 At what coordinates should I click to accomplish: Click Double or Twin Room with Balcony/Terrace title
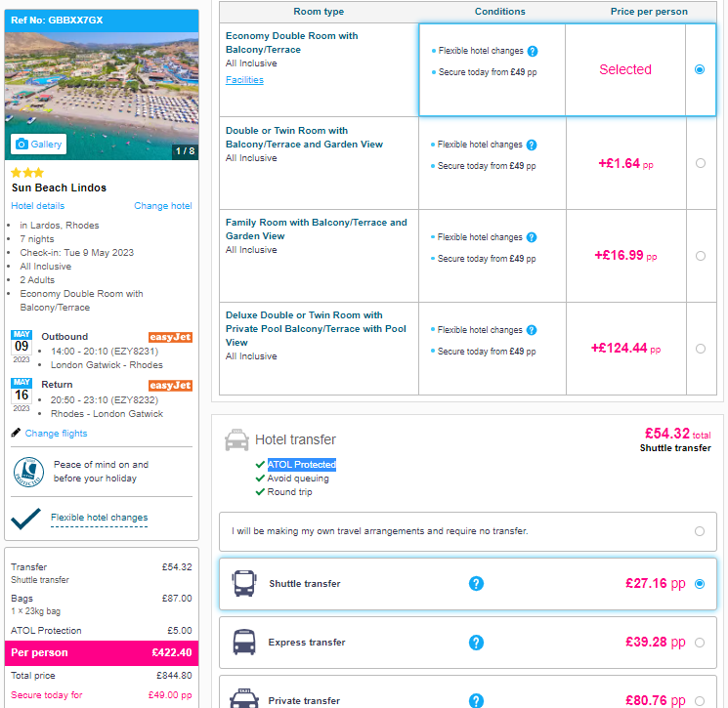coord(304,138)
